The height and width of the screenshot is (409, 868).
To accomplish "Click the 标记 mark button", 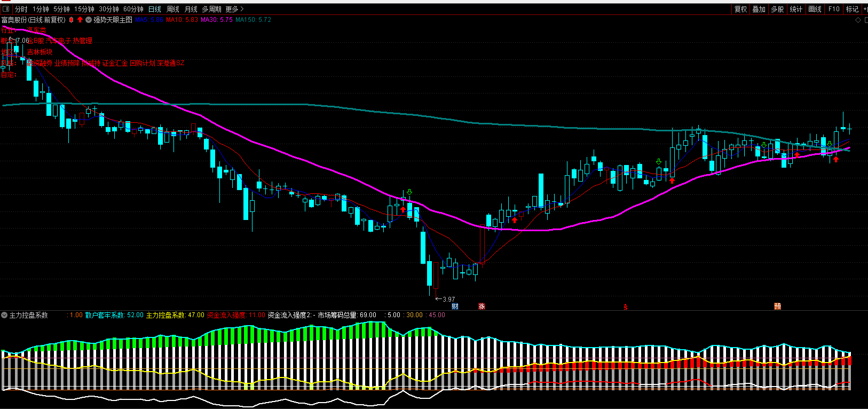I will click(852, 9).
